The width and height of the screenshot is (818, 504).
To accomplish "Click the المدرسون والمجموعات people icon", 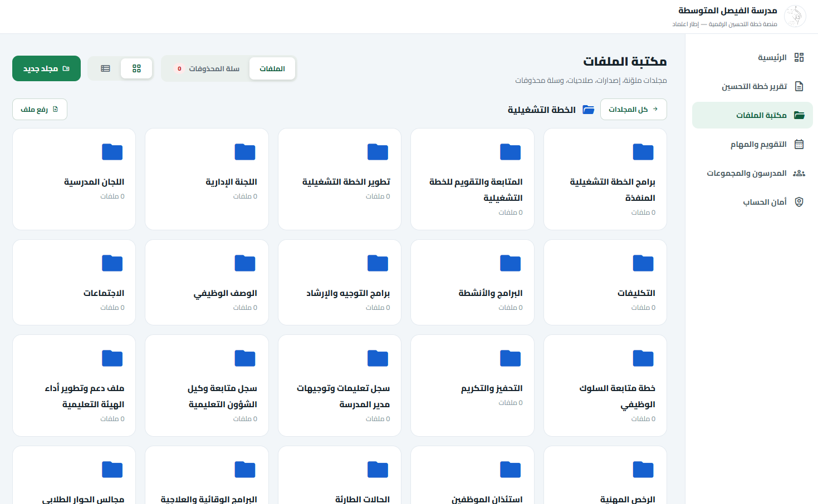I will [799, 173].
